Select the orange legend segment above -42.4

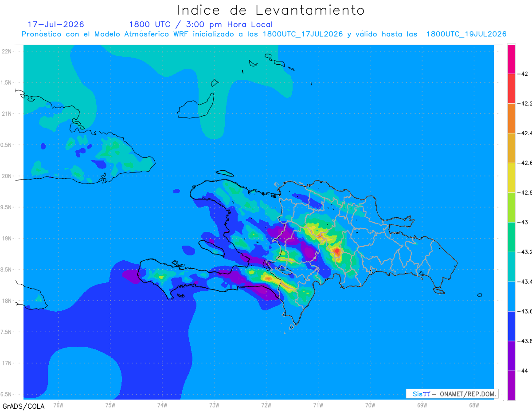[x=511, y=118]
